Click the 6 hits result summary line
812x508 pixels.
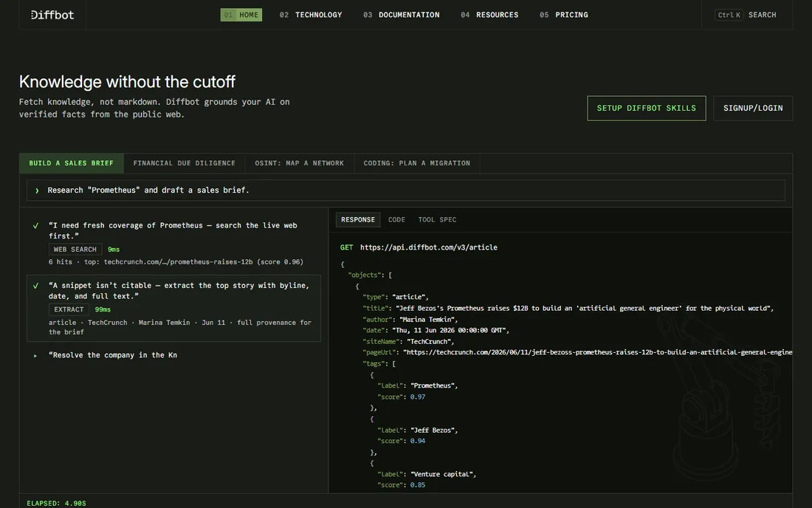(x=176, y=262)
